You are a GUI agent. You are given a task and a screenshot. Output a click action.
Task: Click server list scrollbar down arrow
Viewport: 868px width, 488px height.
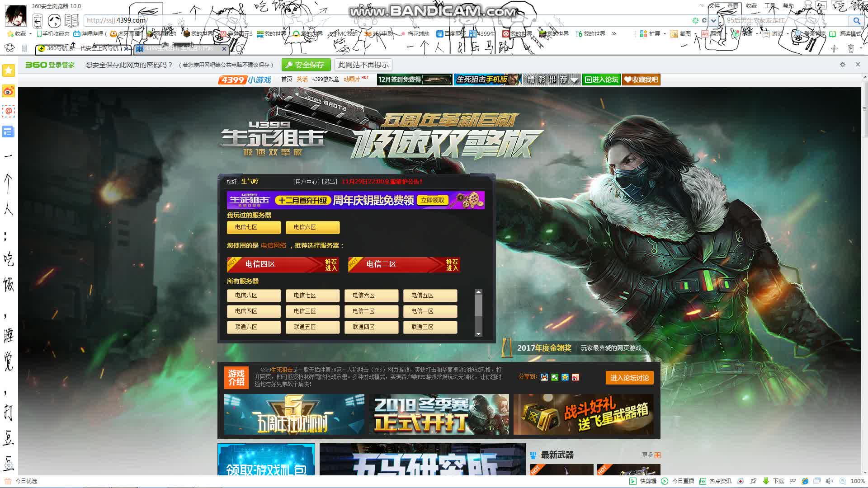[x=478, y=334]
